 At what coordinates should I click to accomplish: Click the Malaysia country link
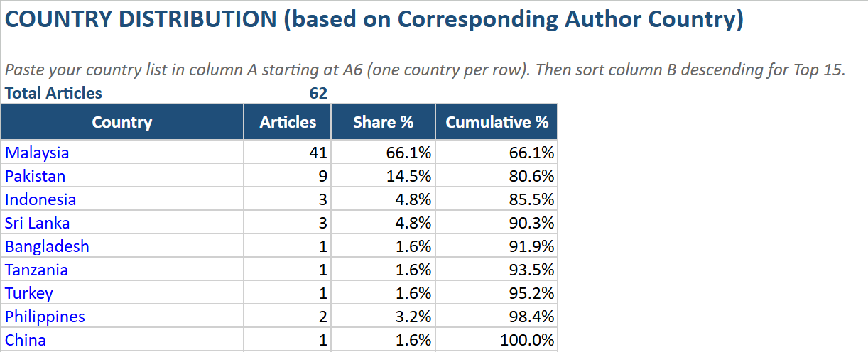[37, 153]
